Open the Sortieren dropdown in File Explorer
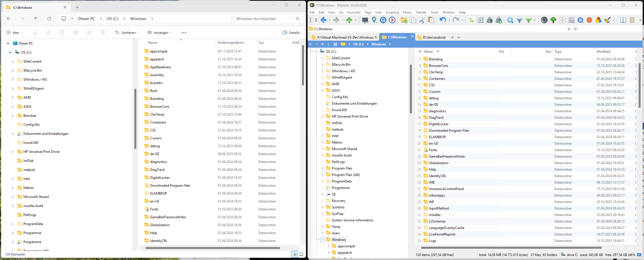 point(127,32)
